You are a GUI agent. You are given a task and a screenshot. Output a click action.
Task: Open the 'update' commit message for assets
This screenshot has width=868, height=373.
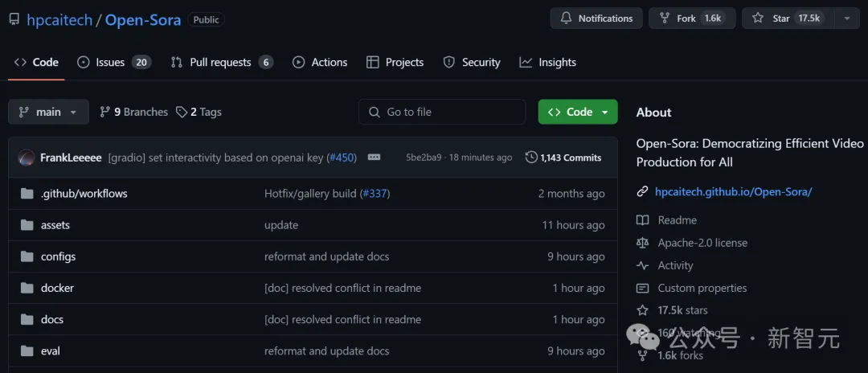pos(281,225)
